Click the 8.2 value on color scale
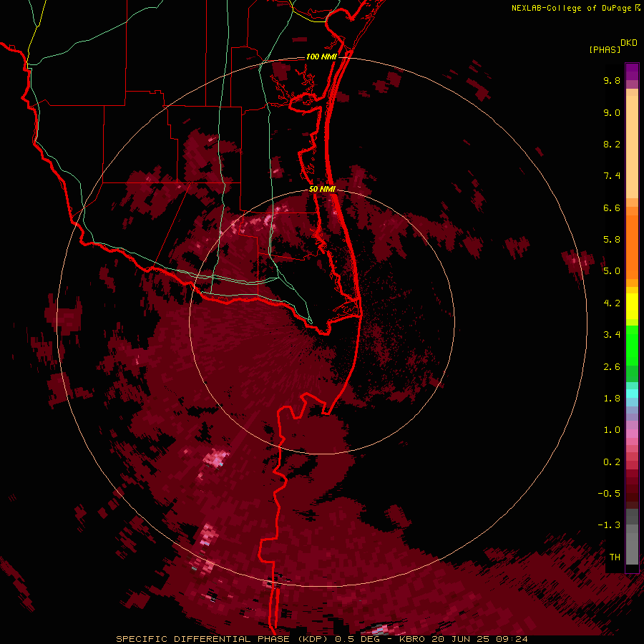The width and height of the screenshot is (644, 644). (x=612, y=144)
